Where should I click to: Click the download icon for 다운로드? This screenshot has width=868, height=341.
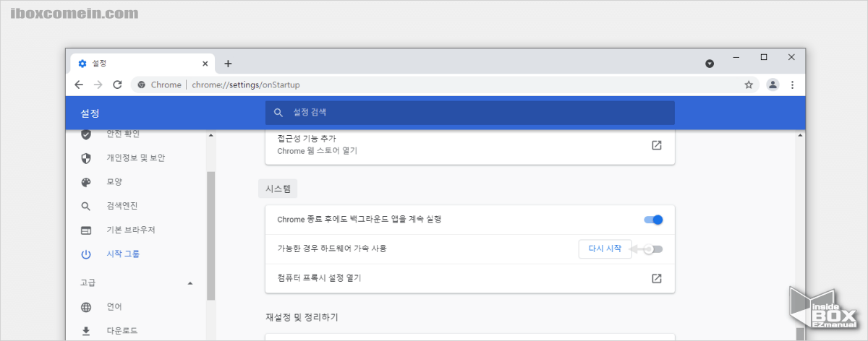click(86, 331)
